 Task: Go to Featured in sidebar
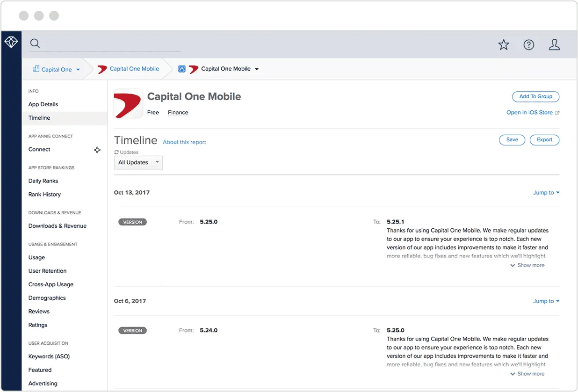coord(40,370)
